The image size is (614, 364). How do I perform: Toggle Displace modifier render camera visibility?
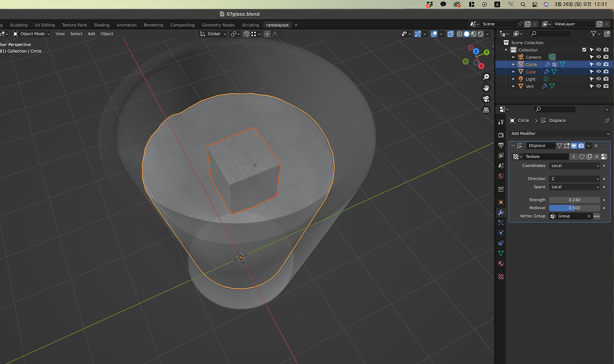pyautogui.click(x=581, y=146)
